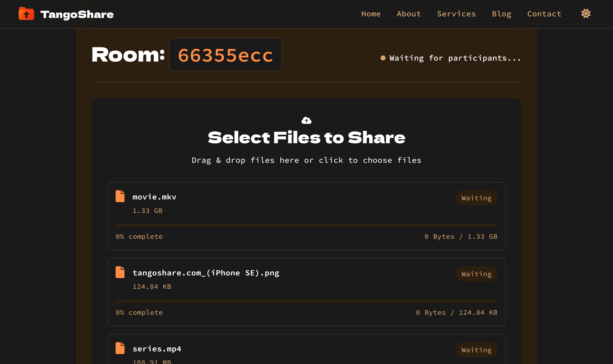Click the Waiting badge on series.mp4
Screen dimensions: 613x364
476,350
